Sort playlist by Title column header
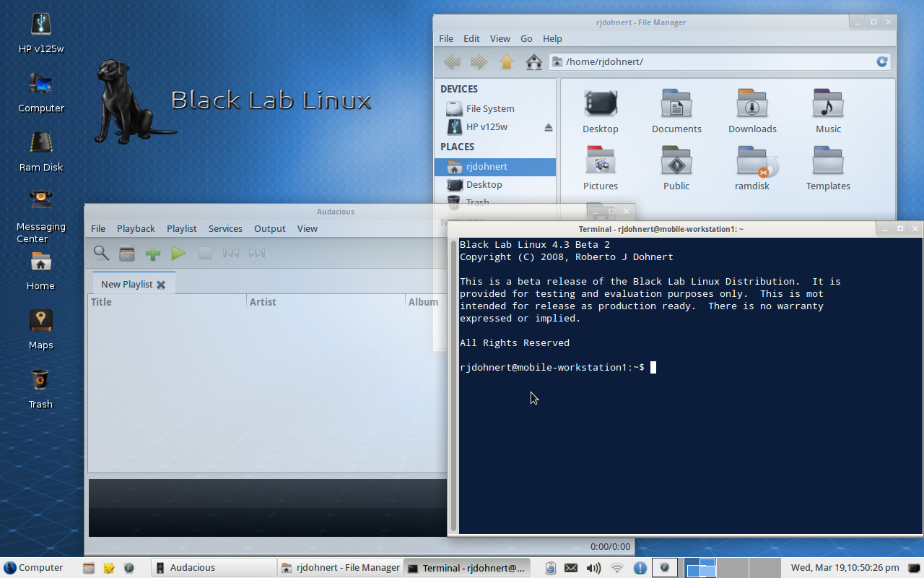The image size is (924, 578). pos(167,302)
